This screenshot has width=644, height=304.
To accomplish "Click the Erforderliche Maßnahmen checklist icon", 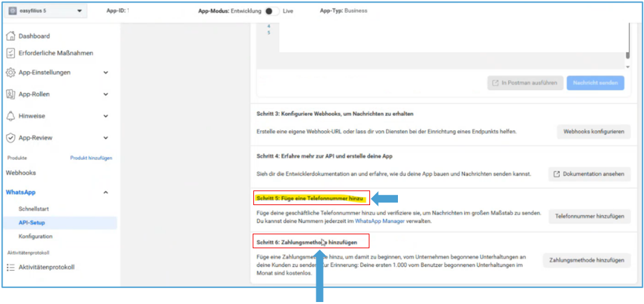I will tap(11, 53).
